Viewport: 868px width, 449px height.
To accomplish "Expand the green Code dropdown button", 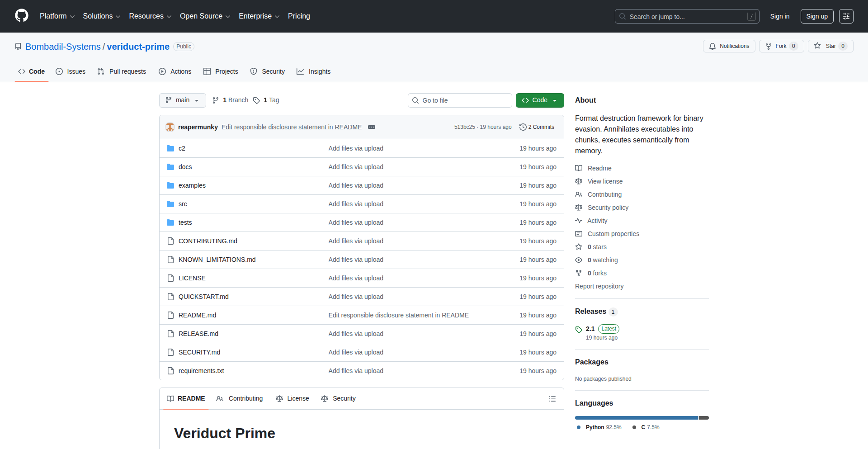I will click(539, 100).
